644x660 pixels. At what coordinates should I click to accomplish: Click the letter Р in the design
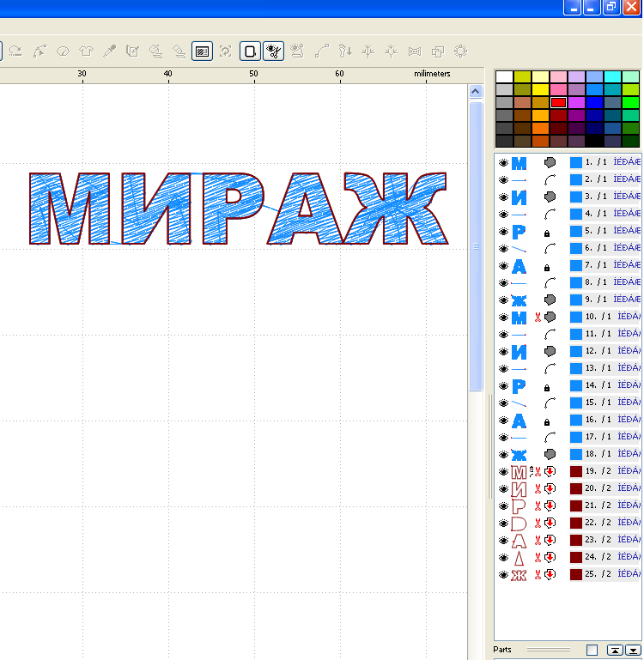coord(233,209)
